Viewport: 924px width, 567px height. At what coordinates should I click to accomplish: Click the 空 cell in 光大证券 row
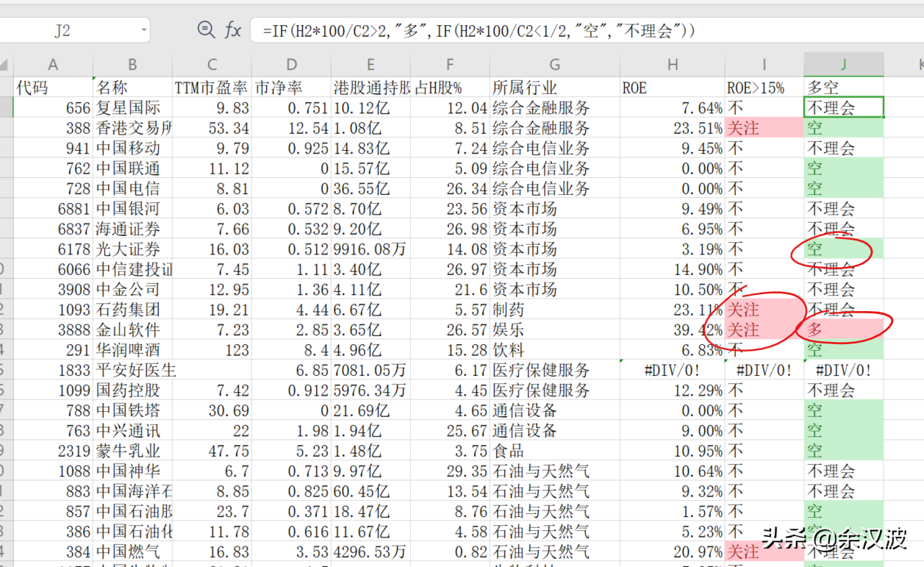coord(844,249)
